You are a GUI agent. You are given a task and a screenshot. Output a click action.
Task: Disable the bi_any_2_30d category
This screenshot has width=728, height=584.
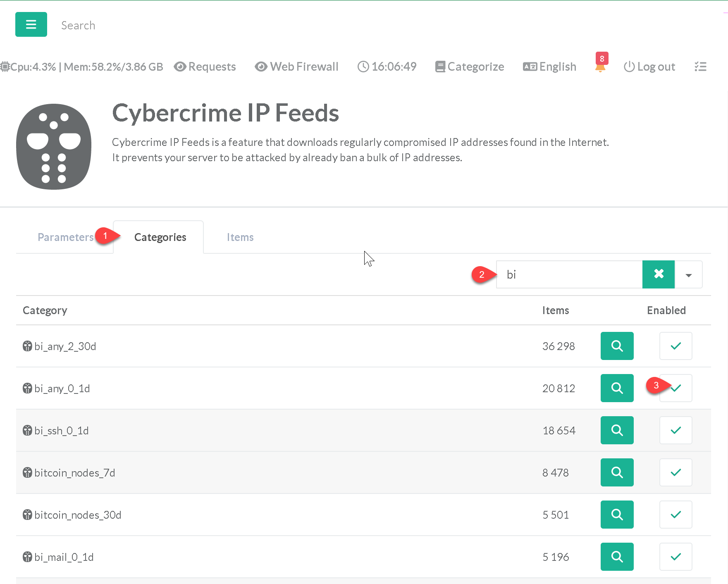(675, 346)
